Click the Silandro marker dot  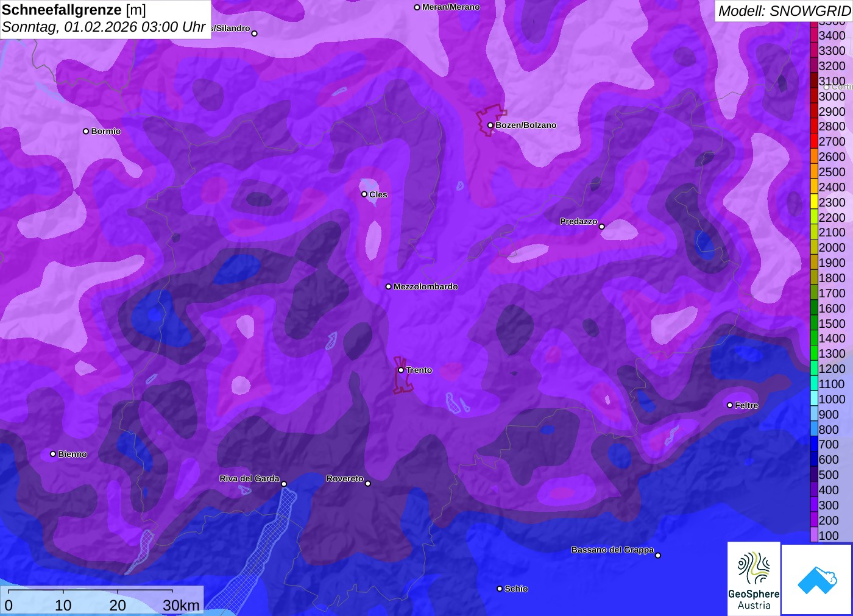click(x=255, y=34)
